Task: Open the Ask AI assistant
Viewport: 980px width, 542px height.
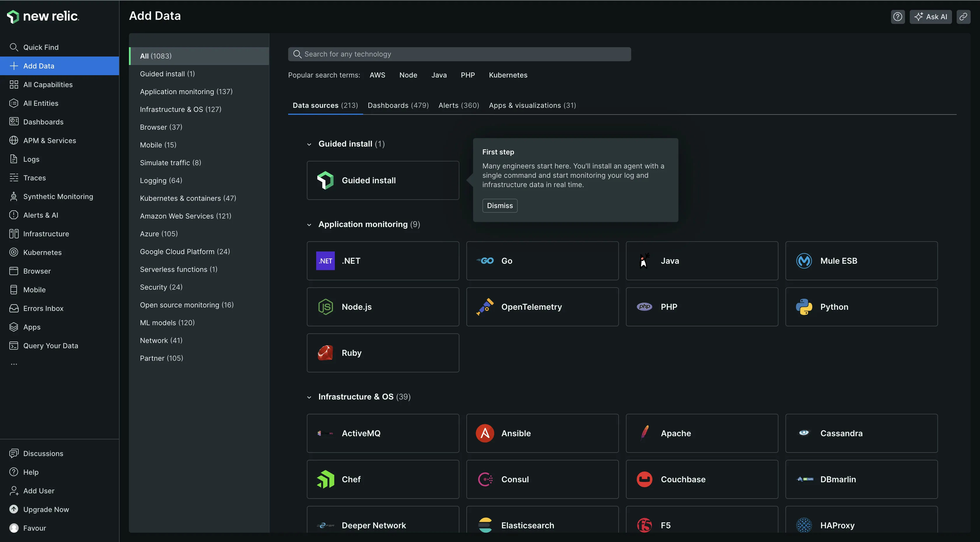Action: [930, 16]
